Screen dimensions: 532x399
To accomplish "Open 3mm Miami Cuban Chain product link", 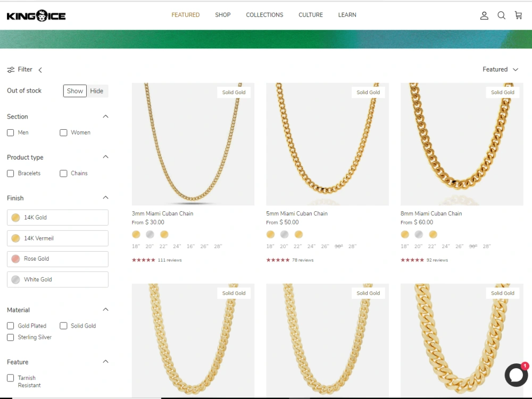I will (162, 213).
